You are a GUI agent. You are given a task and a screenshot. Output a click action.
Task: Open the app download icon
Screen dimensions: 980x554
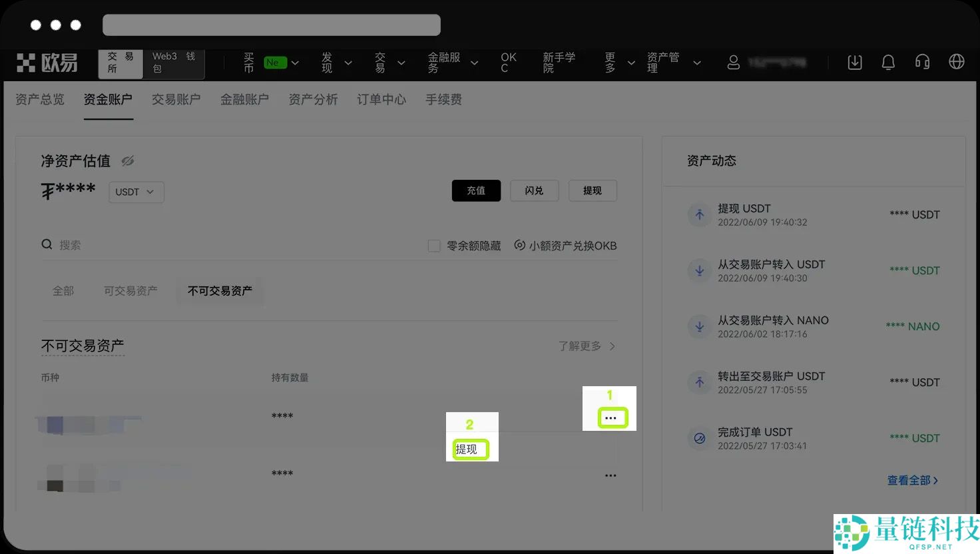pos(855,62)
